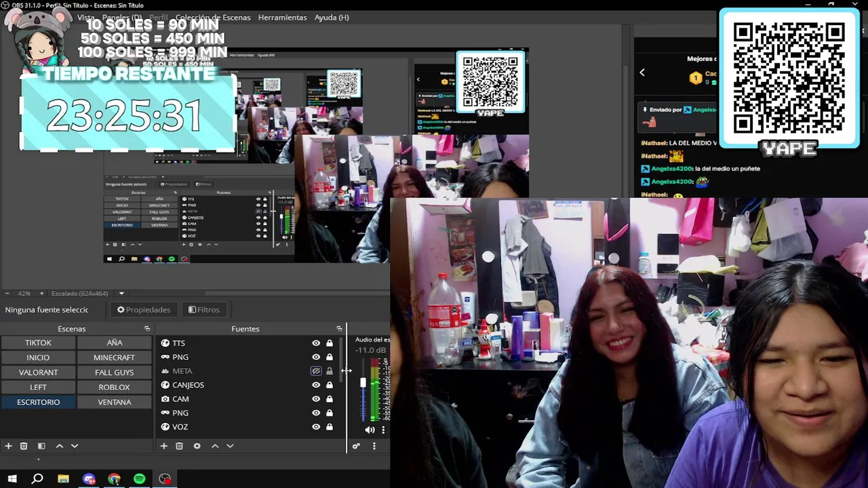This screenshot has width=868, height=488.
Task: Go back with chevron in chat panel
Action: pyautogui.click(x=642, y=73)
